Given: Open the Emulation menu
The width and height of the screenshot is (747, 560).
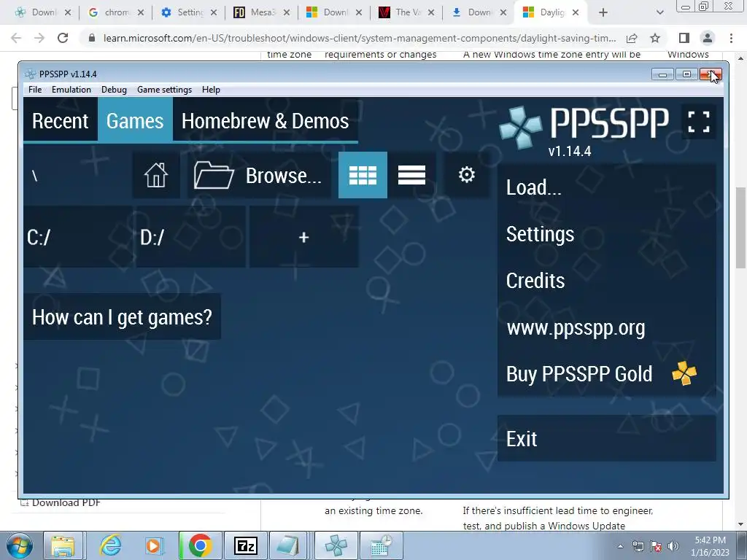Looking at the screenshot, I should tap(71, 90).
